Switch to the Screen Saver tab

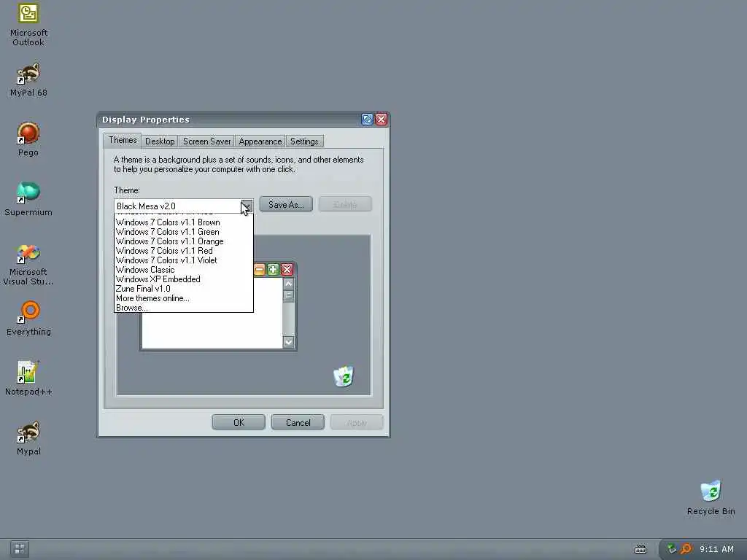point(206,141)
